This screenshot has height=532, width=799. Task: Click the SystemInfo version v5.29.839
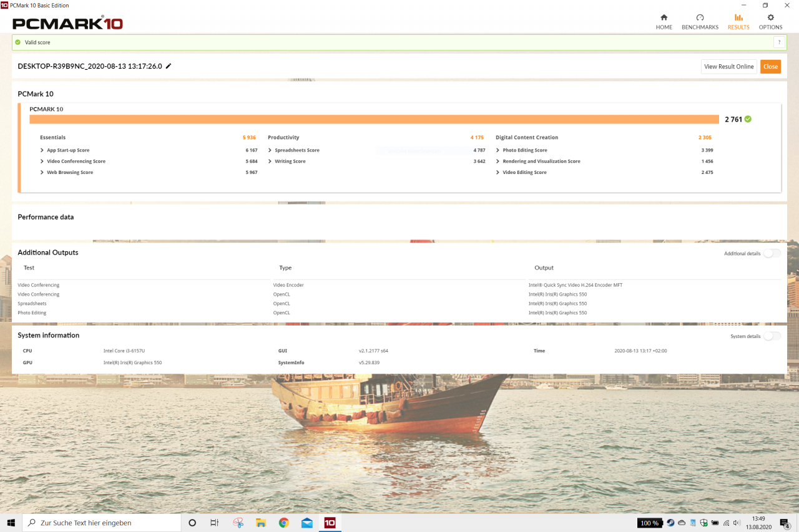click(x=369, y=362)
